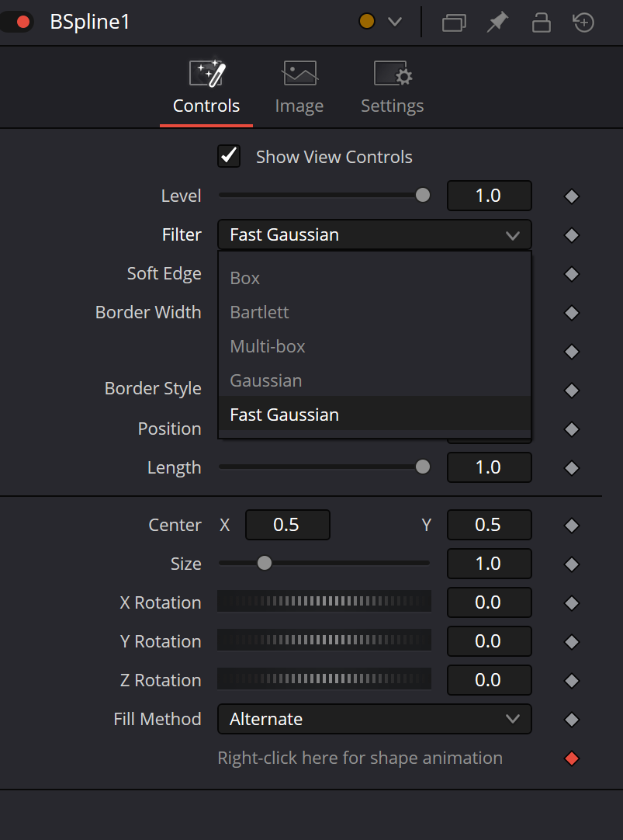
Task: Select Gaussian filter option
Action: click(x=374, y=381)
